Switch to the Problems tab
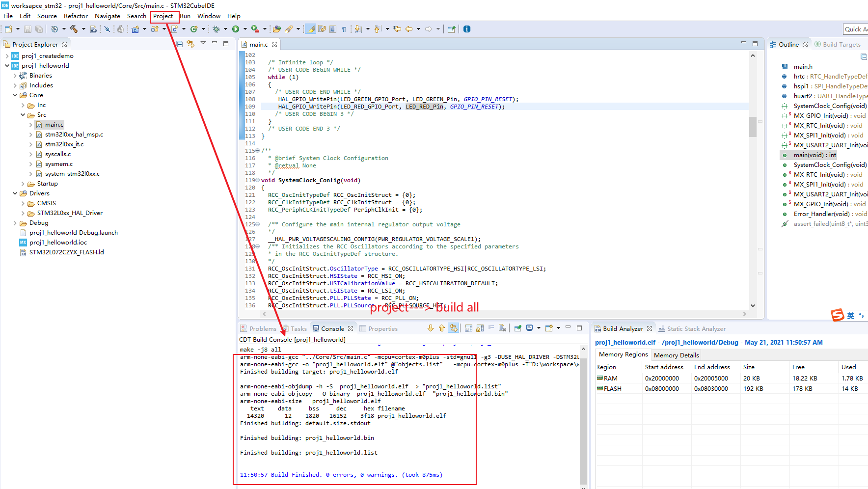This screenshot has width=868, height=489. [x=258, y=328]
